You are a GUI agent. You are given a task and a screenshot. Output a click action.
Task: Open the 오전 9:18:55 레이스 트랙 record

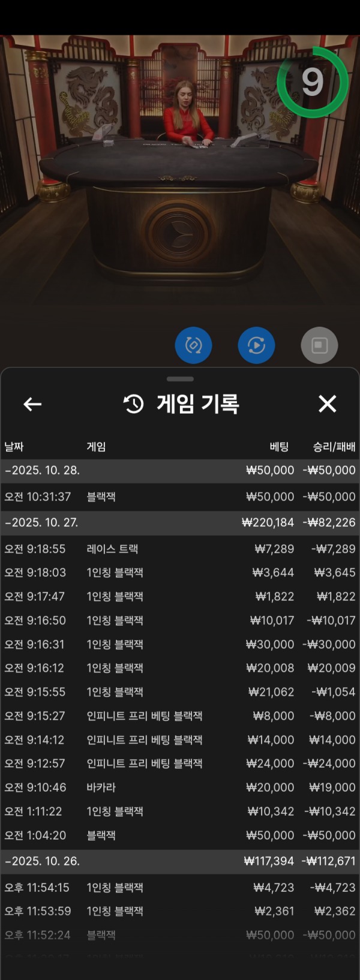point(180,549)
